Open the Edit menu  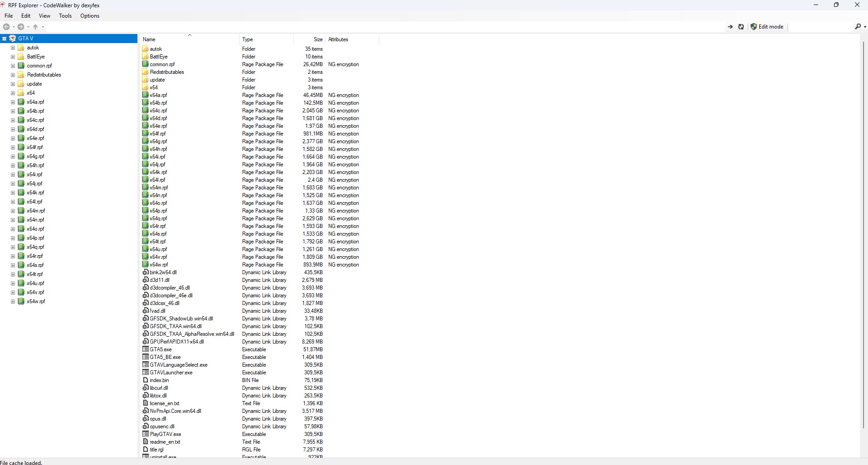pyautogui.click(x=26, y=16)
